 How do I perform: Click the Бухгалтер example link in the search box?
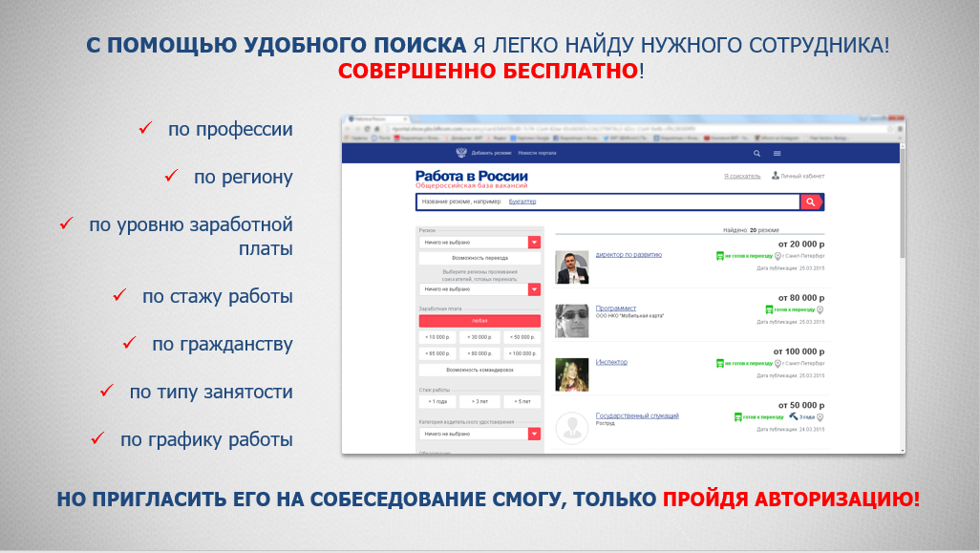click(x=522, y=202)
